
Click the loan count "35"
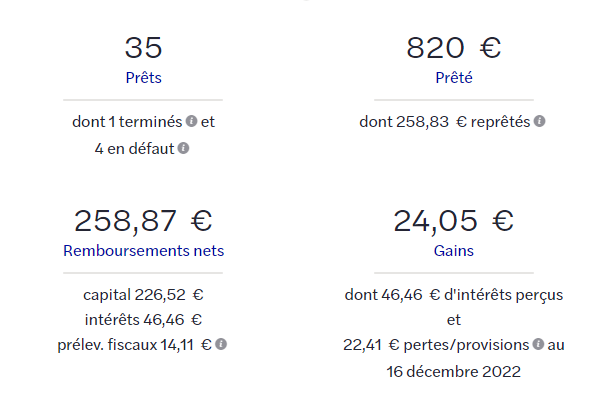coord(143,47)
